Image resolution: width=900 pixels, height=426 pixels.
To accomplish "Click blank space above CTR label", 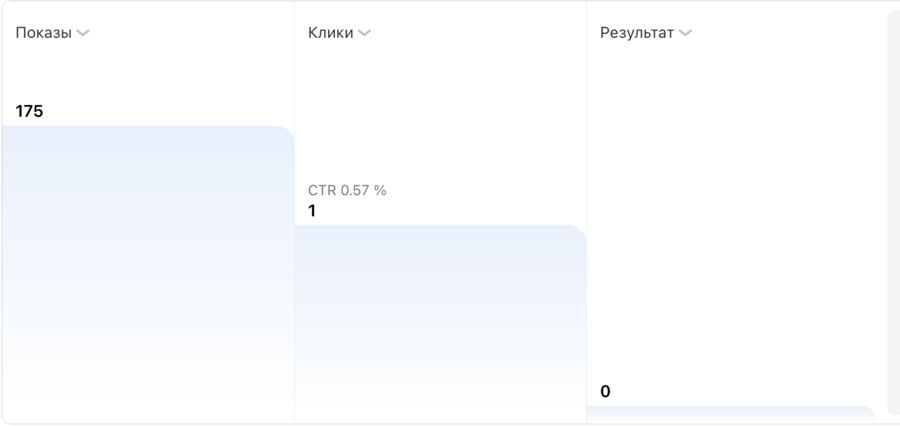I will 440,110.
